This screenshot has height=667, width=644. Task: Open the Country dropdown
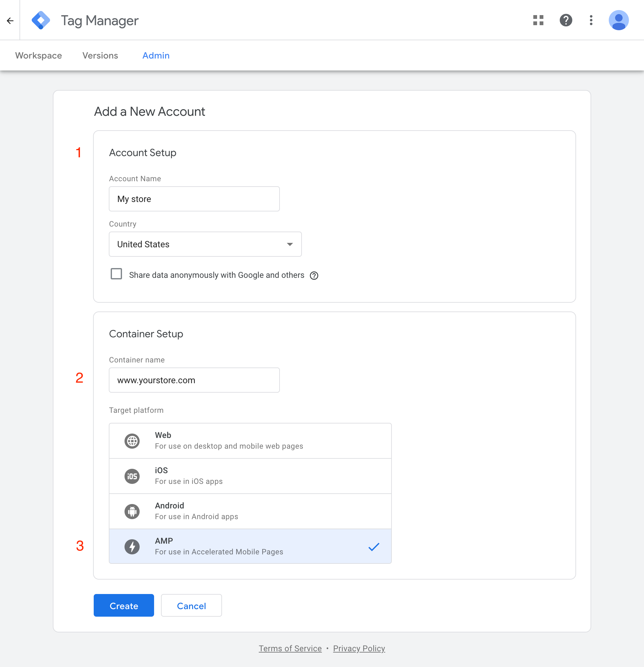[205, 244]
